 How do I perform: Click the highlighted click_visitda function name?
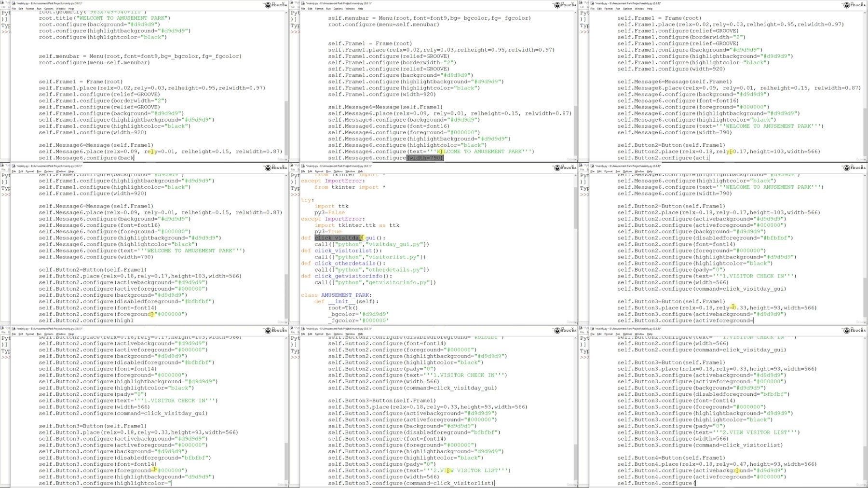(x=338, y=238)
